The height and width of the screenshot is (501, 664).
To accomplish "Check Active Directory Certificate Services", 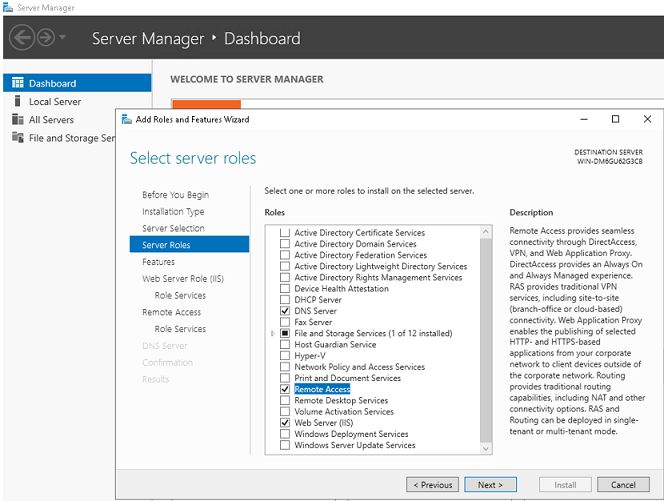I will click(285, 232).
